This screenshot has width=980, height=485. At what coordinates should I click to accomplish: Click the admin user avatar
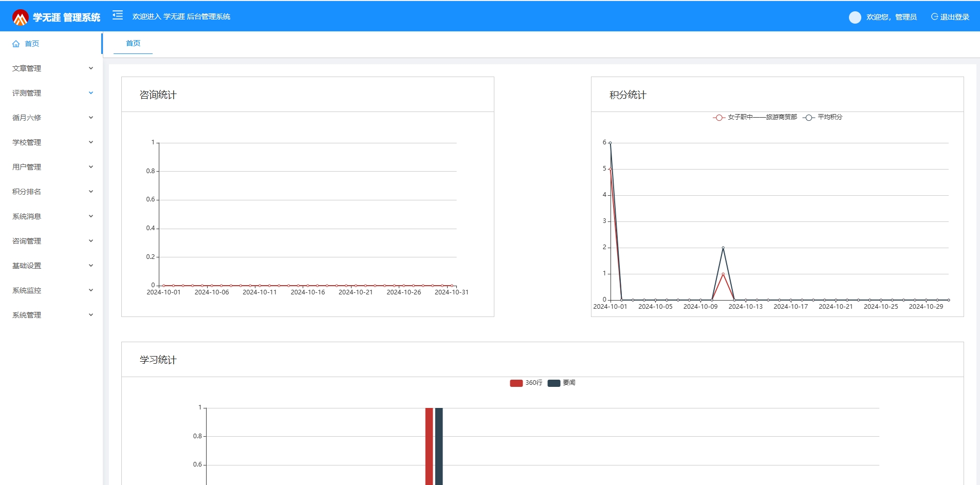855,17
